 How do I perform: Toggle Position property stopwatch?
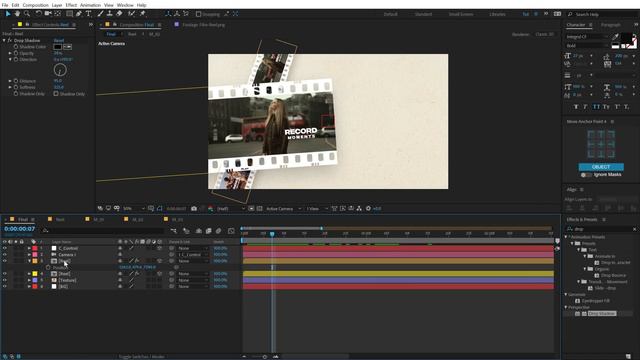coord(48,268)
